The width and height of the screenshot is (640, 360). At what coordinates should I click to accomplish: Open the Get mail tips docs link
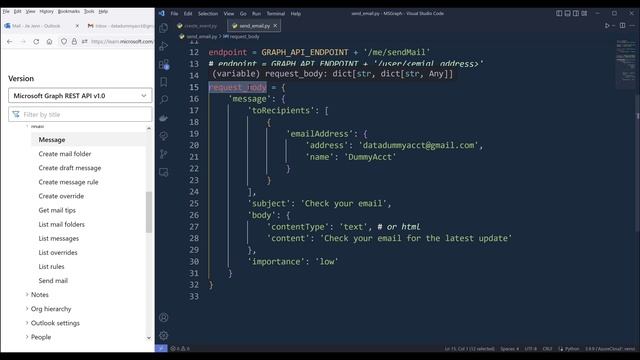[x=57, y=210]
